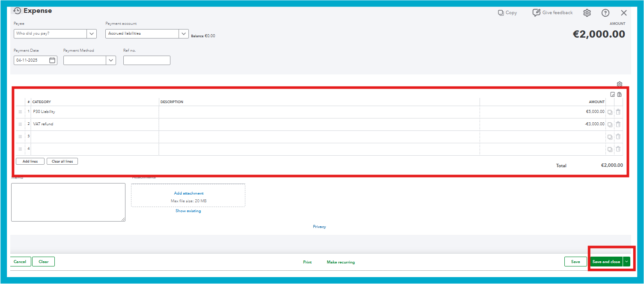Click Clear all lines button
The height and width of the screenshot is (284, 644).
(62, 162)
